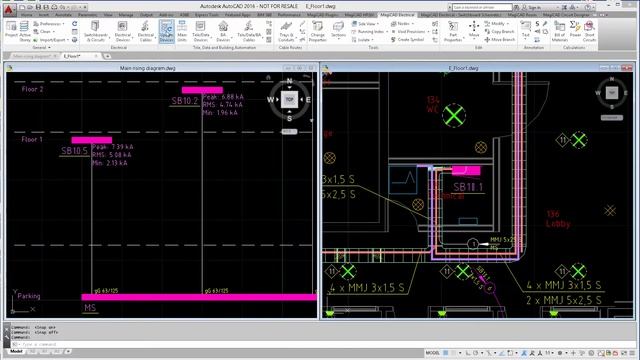Toggle snap mode in status bar

(453, 353)
